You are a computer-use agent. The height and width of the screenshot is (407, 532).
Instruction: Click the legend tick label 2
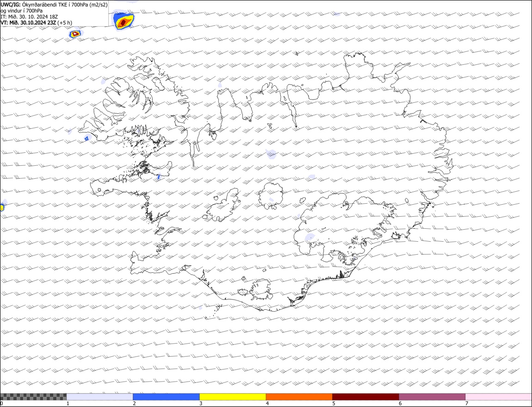pyautogui.click(x=134, y=403)
